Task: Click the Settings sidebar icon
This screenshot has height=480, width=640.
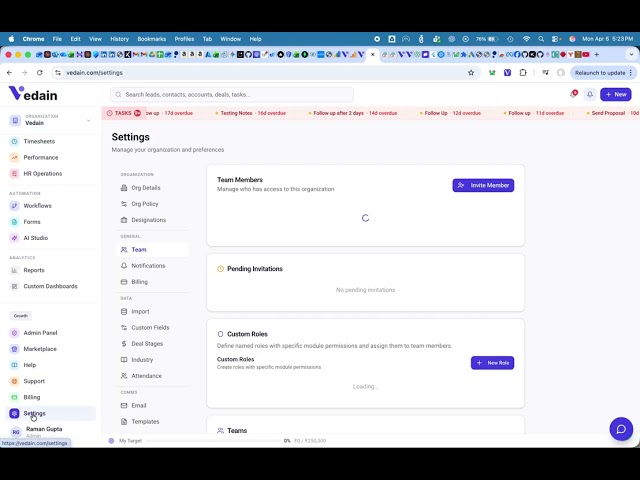Action: [14, 413]
